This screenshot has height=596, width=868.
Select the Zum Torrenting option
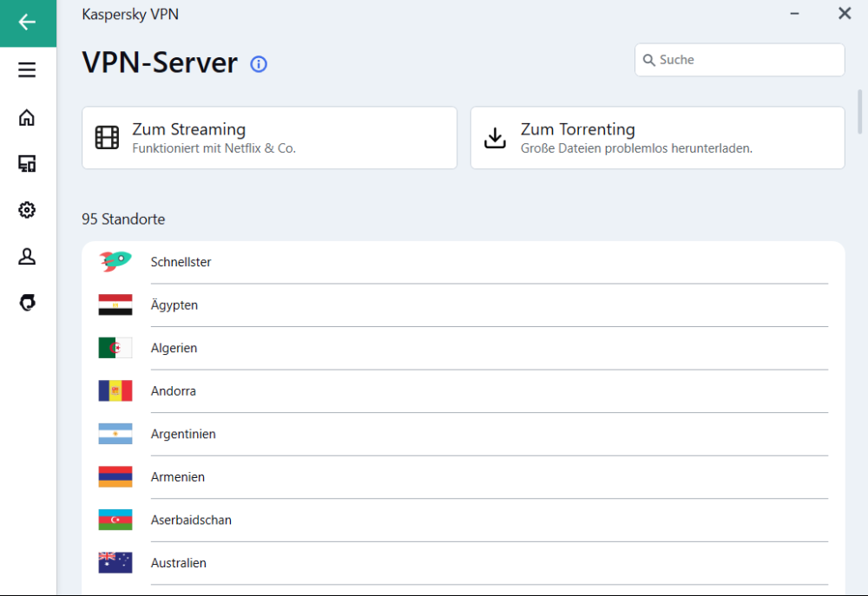point(657,138)
